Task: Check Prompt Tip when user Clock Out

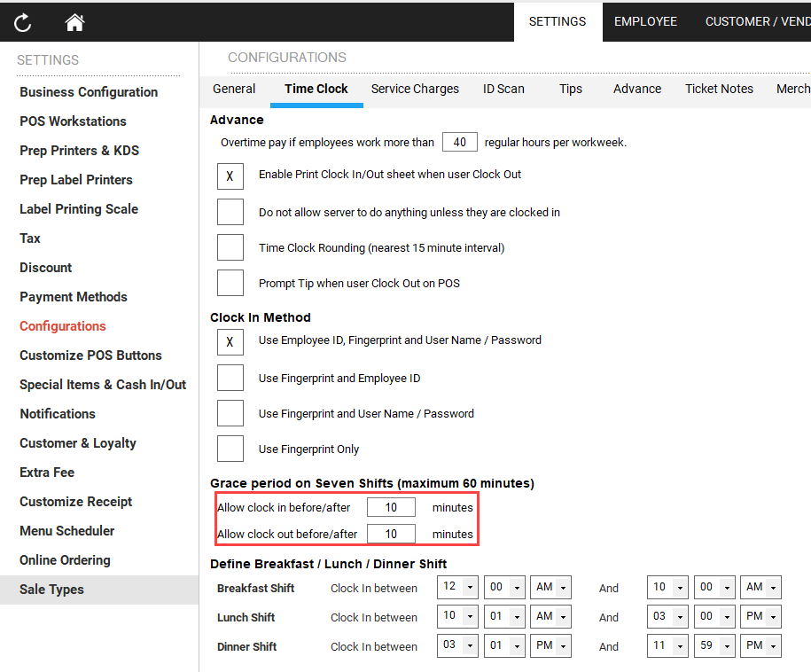Action: click(230, 284)
